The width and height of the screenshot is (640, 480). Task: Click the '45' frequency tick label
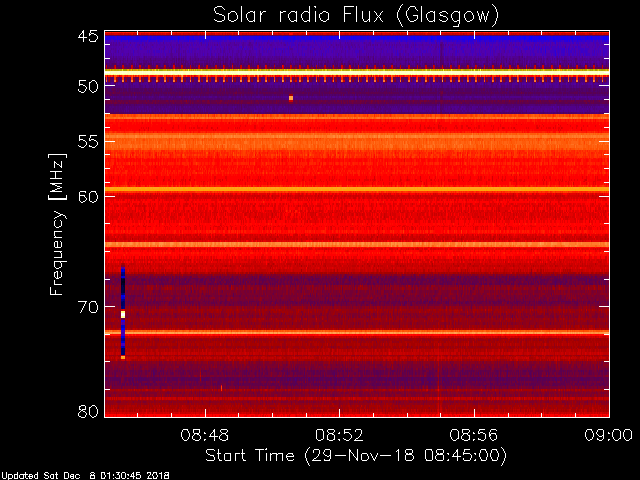(x=88, y=36)
